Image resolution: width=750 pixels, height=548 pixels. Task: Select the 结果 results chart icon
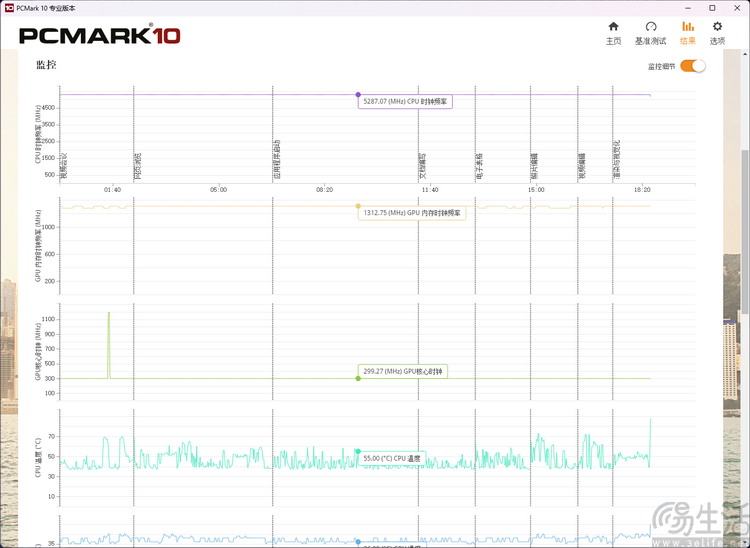(x=688, y=26)
